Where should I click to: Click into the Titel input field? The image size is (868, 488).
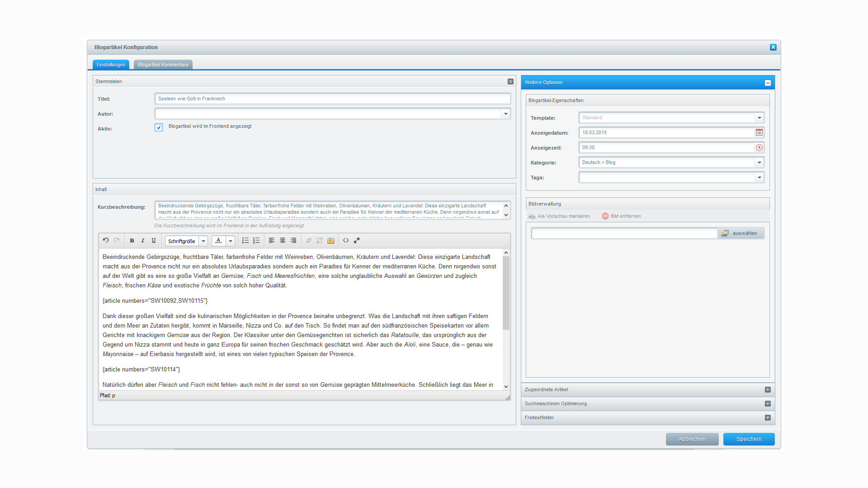333,99
